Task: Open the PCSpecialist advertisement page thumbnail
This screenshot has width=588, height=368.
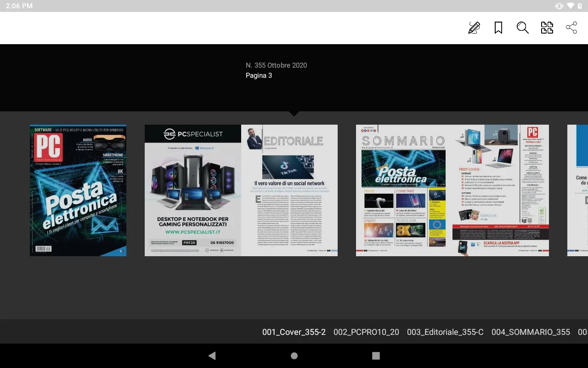Action: [193, 190]
